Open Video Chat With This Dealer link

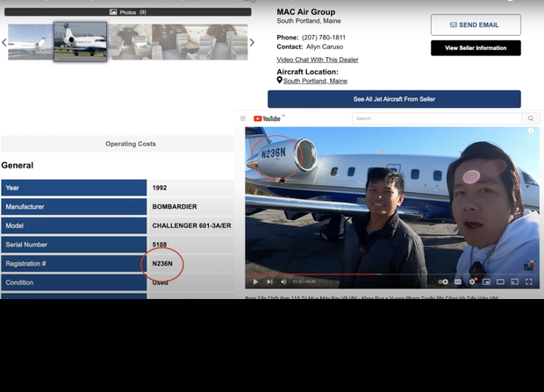pos(317,60)
